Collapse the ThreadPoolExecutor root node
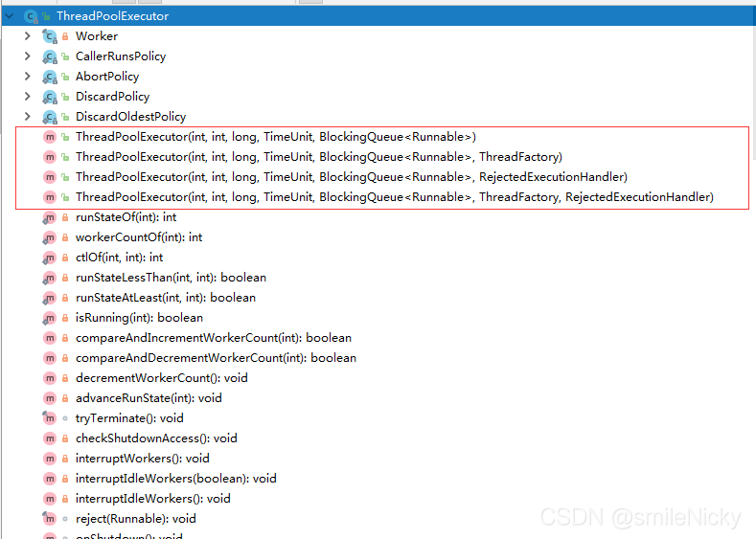Image resolution: width=756 pixels, height=539 pixels. click(x=9, y=16)
